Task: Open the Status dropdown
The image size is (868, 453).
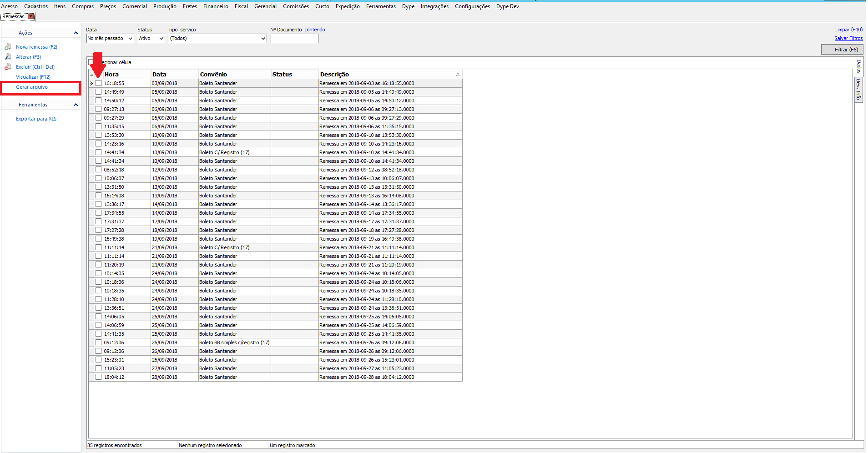Action: [161, 39]
